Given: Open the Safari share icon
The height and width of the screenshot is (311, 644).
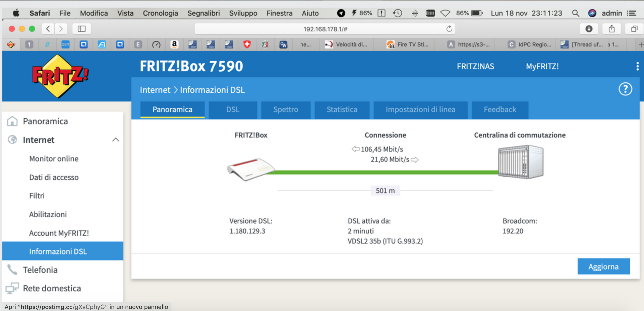Looking at the screenshot, I should [611, 29].
